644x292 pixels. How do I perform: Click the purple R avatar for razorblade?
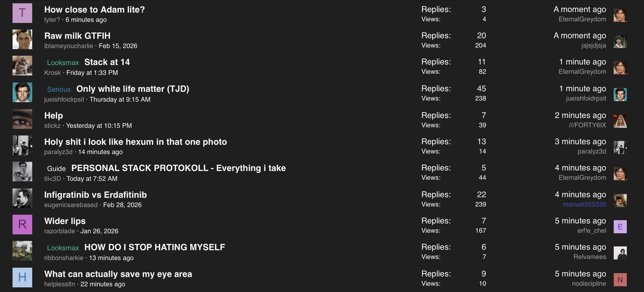[22, 225]
